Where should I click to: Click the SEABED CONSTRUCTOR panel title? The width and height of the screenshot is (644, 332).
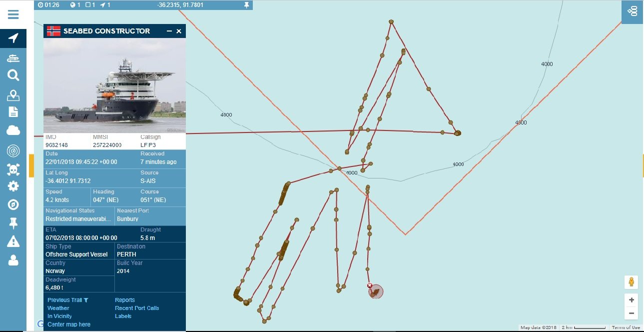click(106, 31)
